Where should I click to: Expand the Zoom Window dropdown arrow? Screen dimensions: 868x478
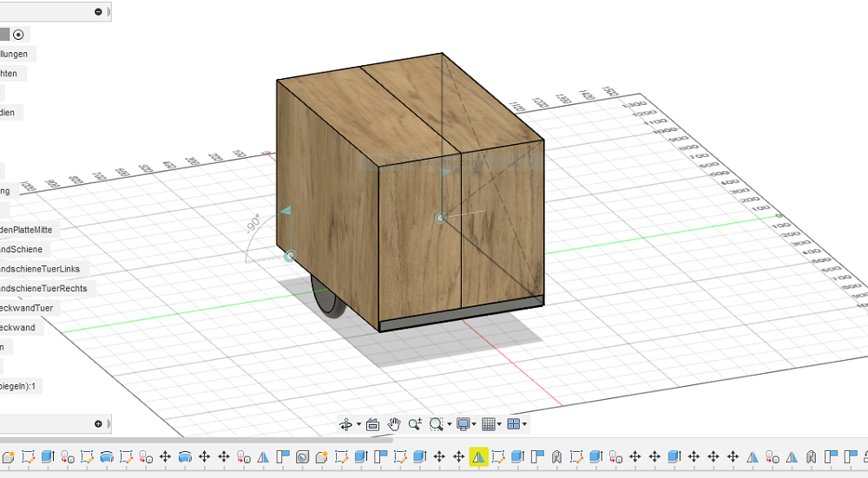[449, 425]
